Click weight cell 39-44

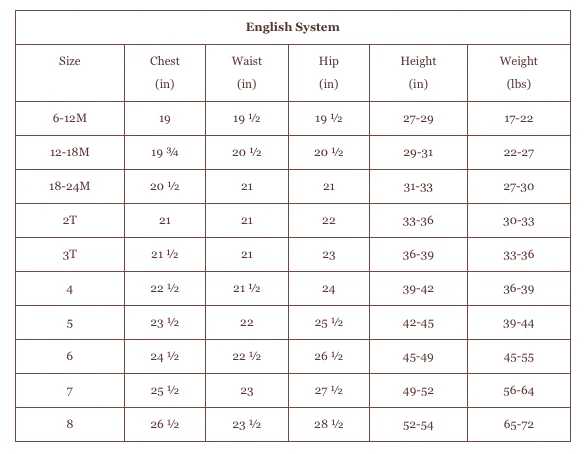(x=519, y=323)
